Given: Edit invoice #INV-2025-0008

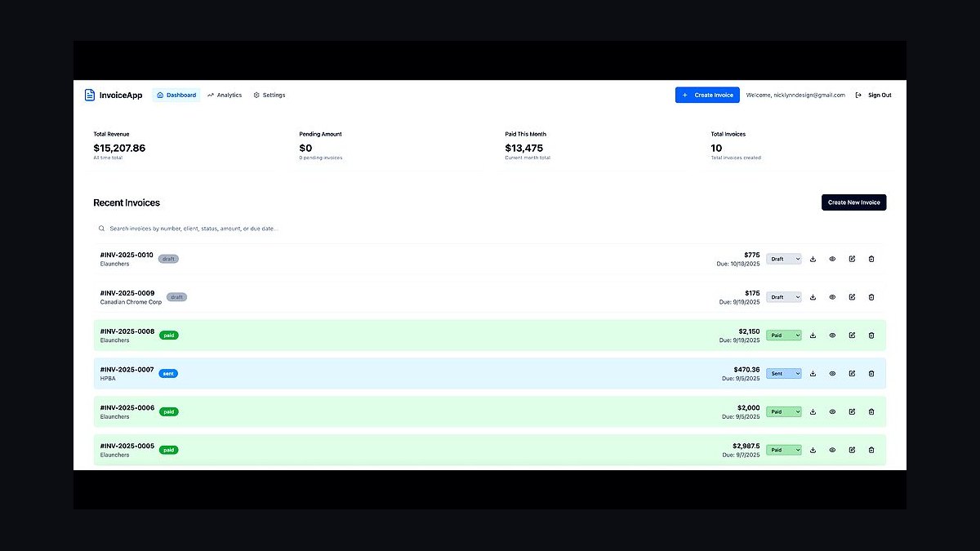Looking at the screenshot, I should (x=852, y=335).
